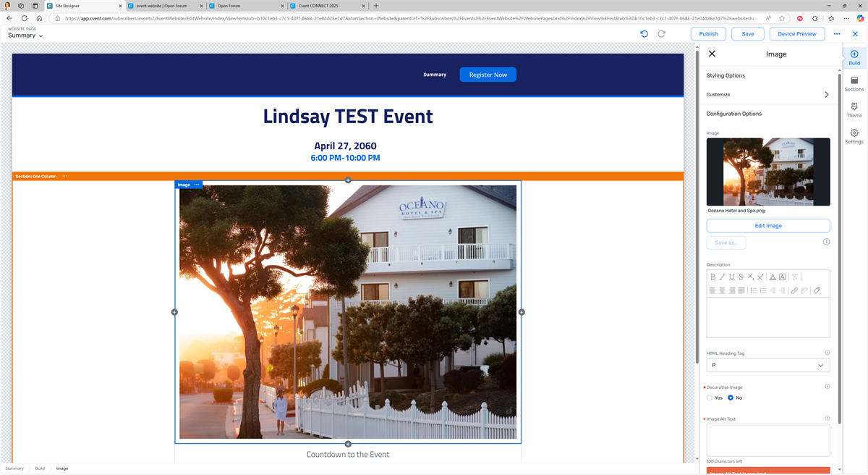Add widget below the image
This screenshot has height=475, width=868.
[348, 444]
